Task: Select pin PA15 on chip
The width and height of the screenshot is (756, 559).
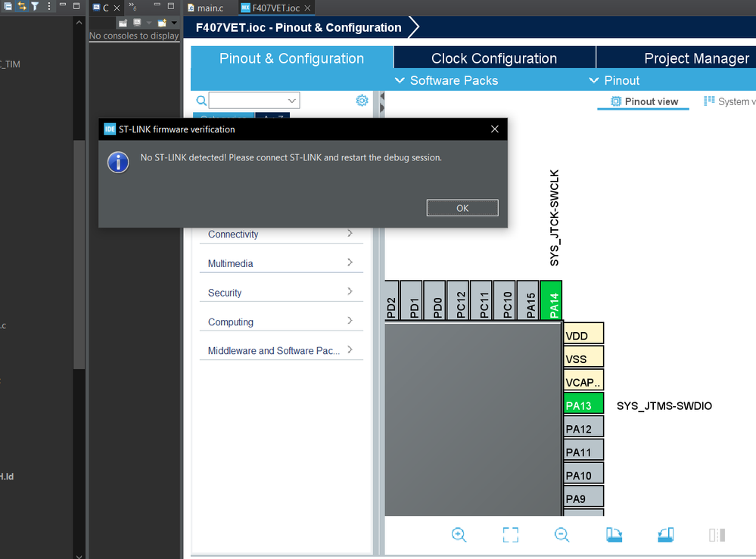Action: tap(528, 301)
